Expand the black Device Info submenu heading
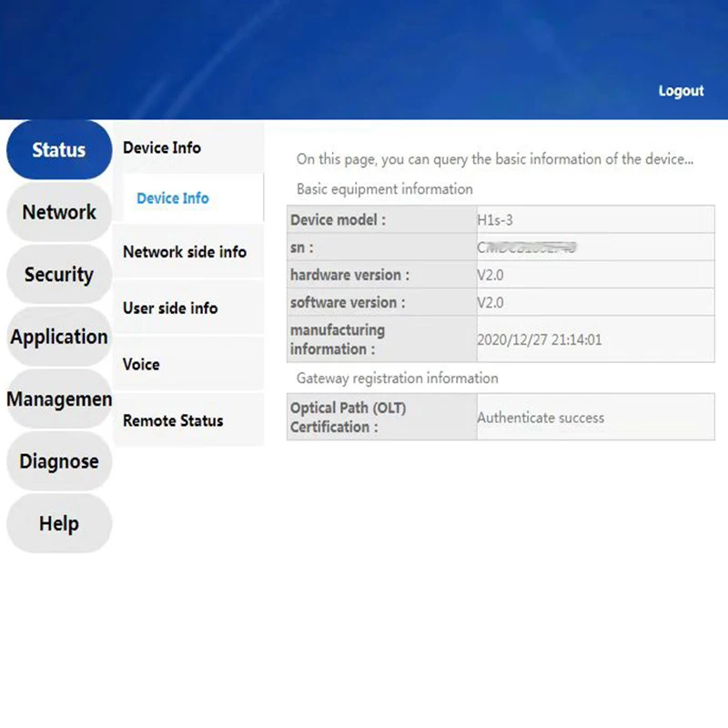 [162, 147]
